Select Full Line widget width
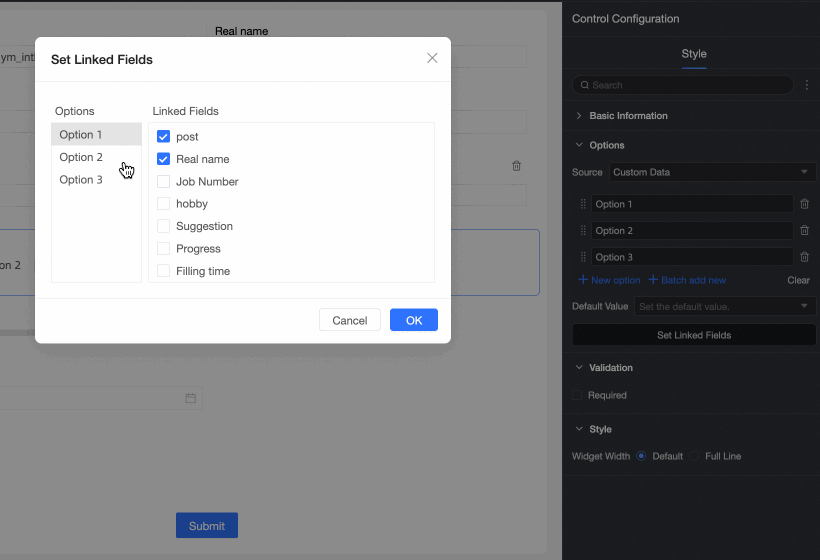The image size is (820, 560). pos(694,456)
